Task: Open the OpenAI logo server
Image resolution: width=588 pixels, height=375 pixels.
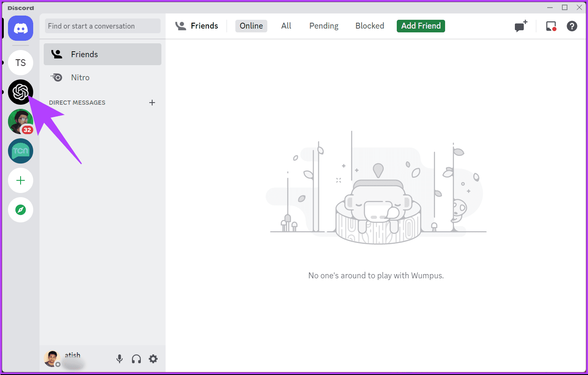Action: (x=21, y=92)
